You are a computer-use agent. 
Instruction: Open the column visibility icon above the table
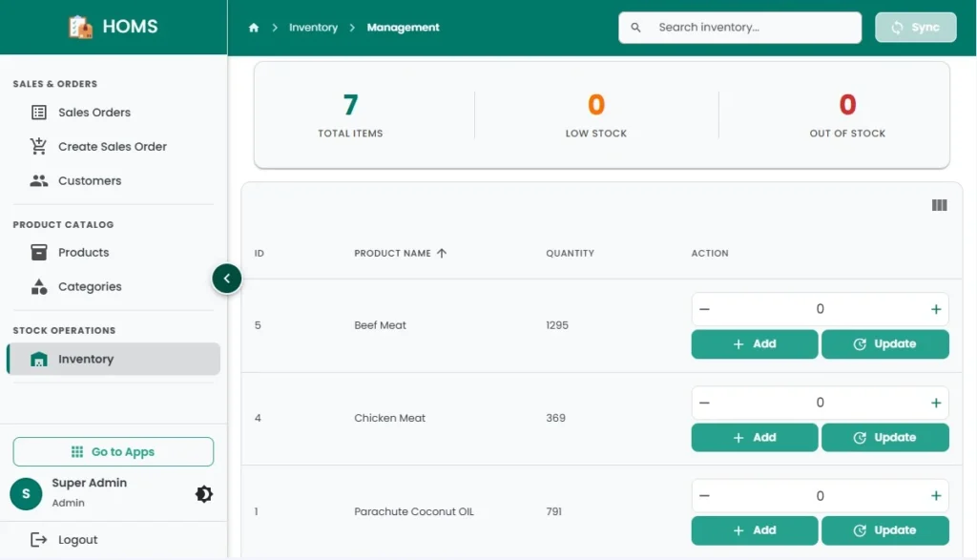pos(940,205)
